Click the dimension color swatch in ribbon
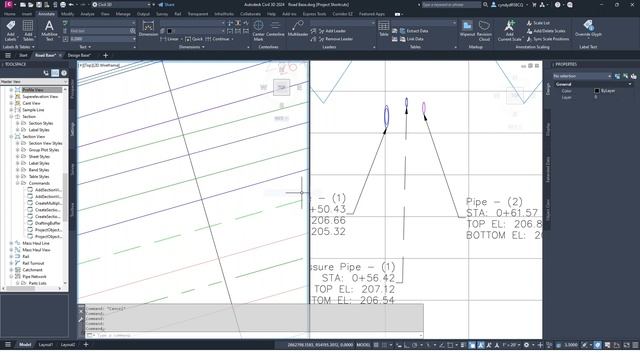The image size is (640, 360). click(169, 31)
